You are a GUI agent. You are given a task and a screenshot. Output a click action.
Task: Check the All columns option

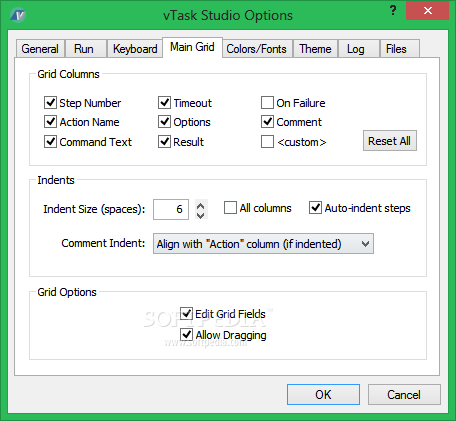tap(230, 208)
